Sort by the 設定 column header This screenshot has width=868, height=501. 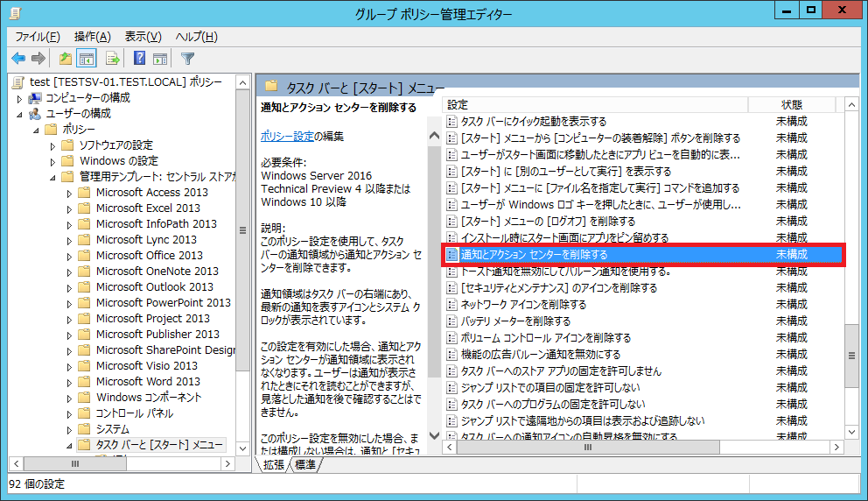tap(595, 105)
